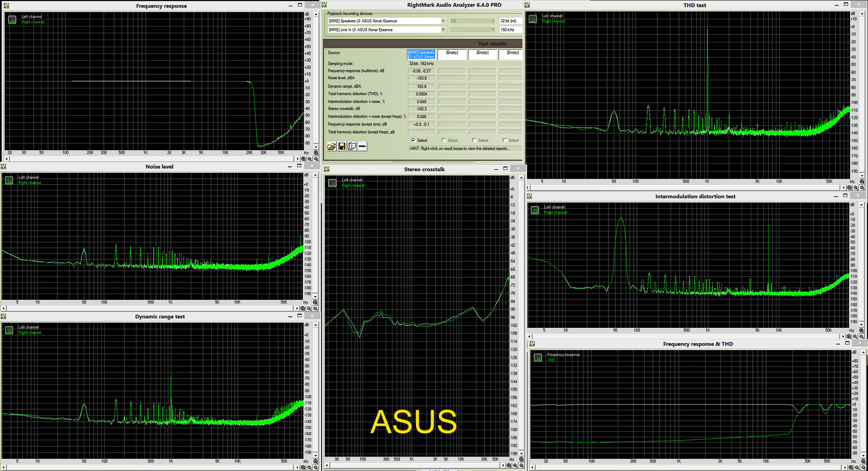
Task: Open graph options icon in THD test window
Action: 533,19
